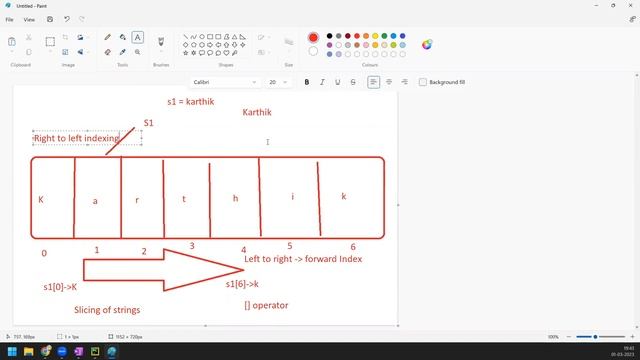Click the zoom slider handle

596,337
